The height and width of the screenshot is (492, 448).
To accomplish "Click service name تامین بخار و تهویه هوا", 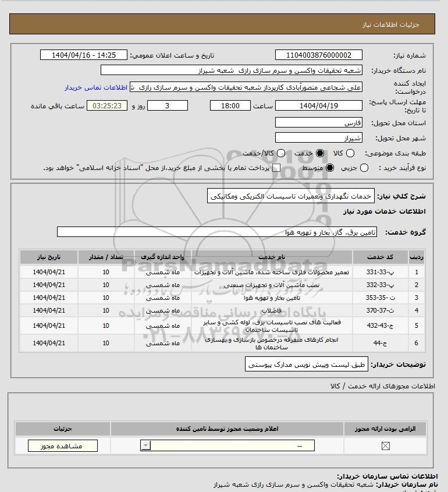I will (x=272, y=298).
